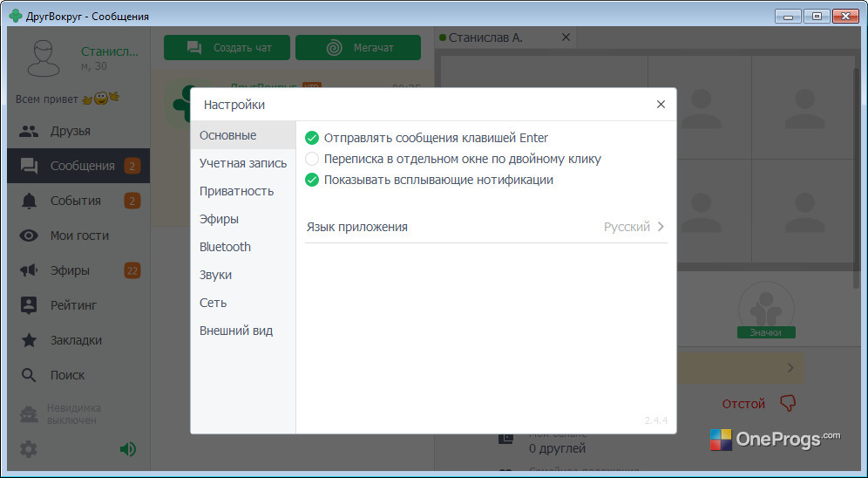Click the Невидимка incognito icon

point(29,414)
